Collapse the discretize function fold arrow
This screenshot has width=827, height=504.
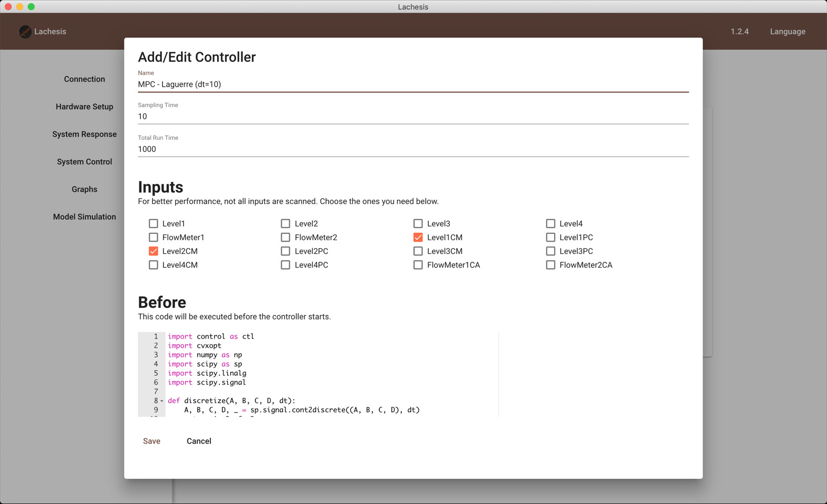pos(162,401)
